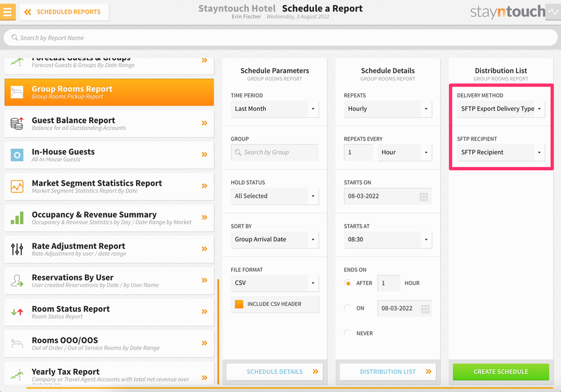This screenshot has width=561, height=392.
Task: Open Rooms OOO/OOS via chevron
Action: 204,343
